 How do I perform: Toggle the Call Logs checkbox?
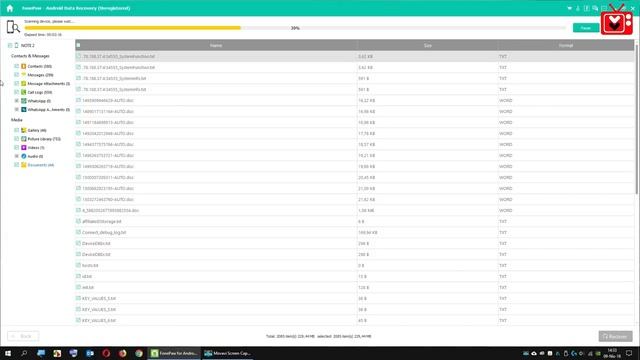[x=16, y=92]
